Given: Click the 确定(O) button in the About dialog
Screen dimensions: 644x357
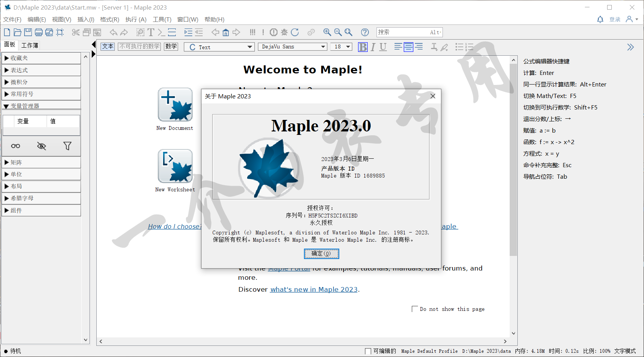Looking at the screenshot, I should (321, 254).
